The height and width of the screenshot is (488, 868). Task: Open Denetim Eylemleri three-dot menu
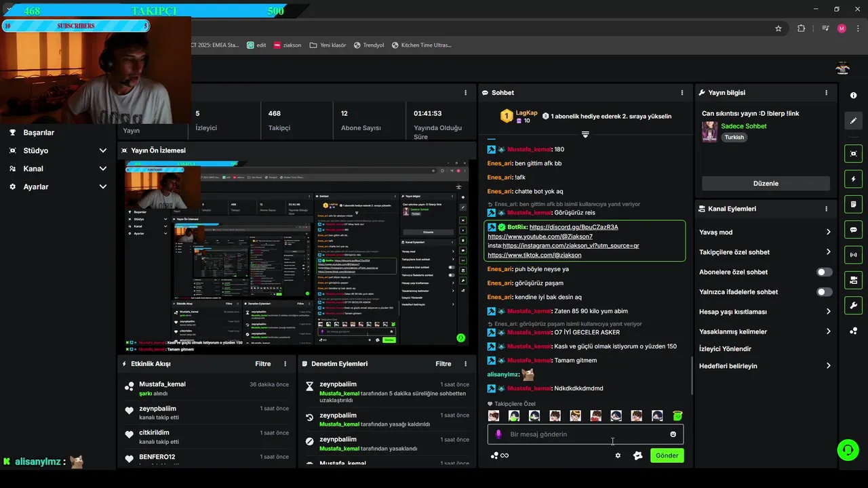click(x=465, y=364)
